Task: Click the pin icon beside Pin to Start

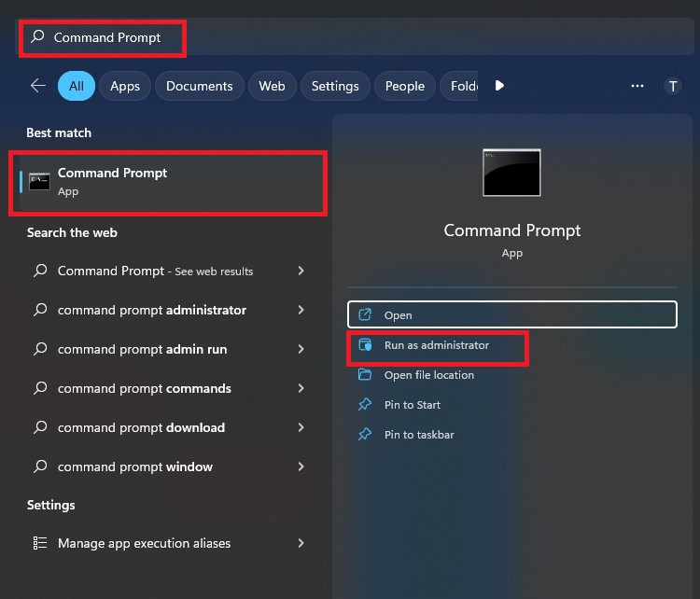Action: 365,404
